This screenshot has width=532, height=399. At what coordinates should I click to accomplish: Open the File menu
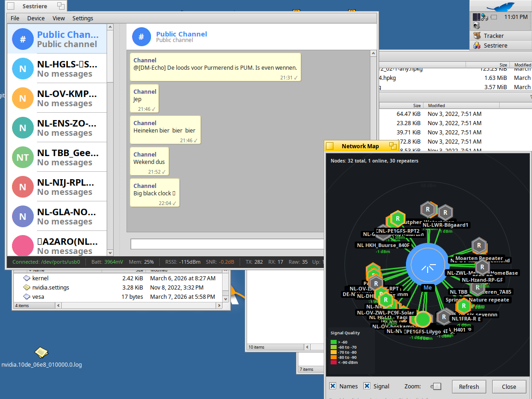15,18
